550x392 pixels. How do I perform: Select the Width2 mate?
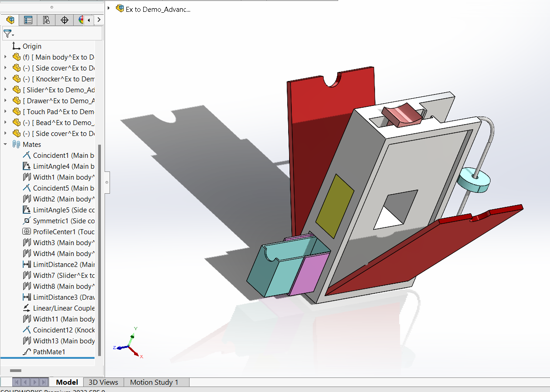pyautogui.click(x=58, y=199)
